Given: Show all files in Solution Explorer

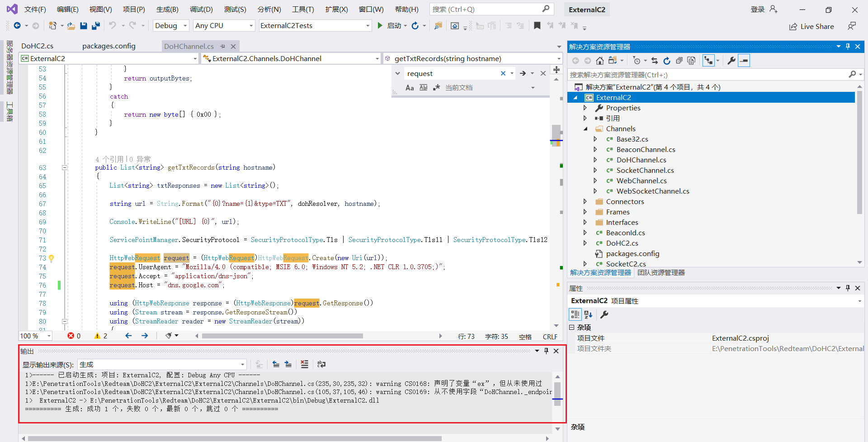Looking at the screenshot, I should [691, 61].
